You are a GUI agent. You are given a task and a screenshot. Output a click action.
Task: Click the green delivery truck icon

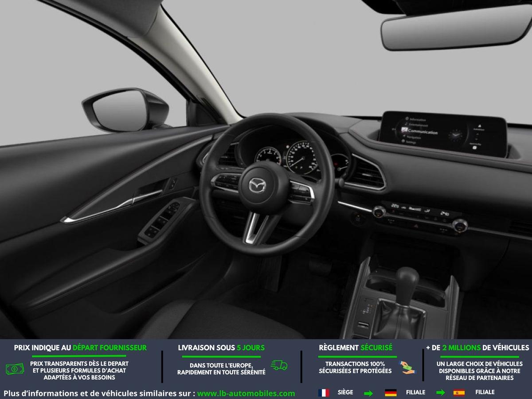point(279,365)
